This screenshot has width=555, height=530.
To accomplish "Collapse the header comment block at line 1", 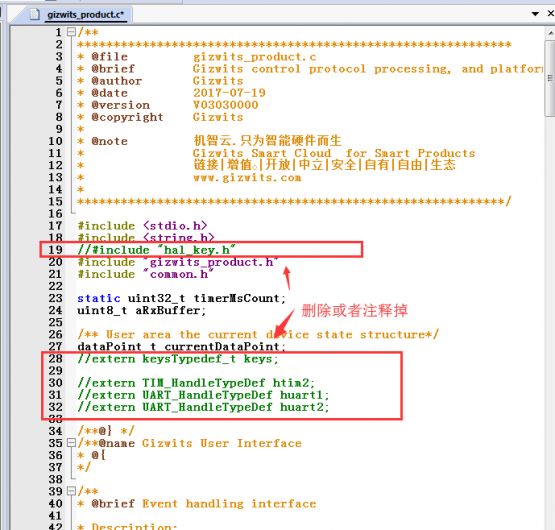I will click(x=71, y=32).
